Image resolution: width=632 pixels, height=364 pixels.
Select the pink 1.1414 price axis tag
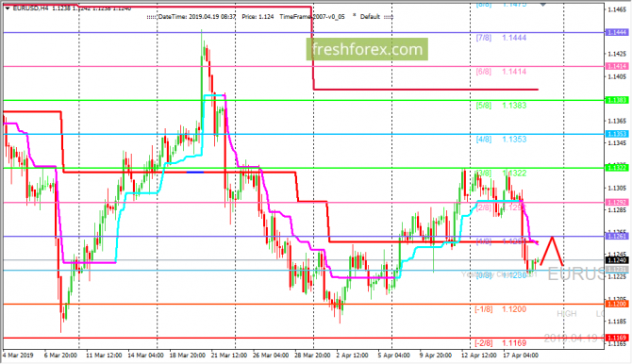(617, 66)
